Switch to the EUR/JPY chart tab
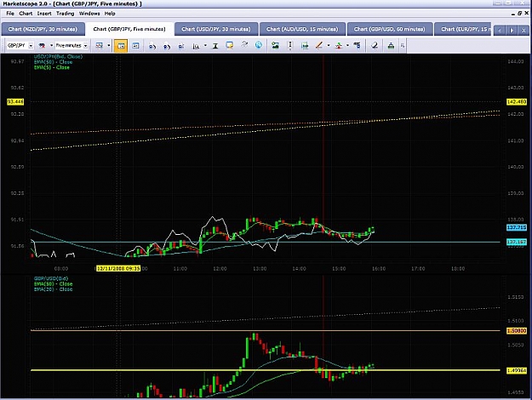Screen dimensions: 532x400 point(463,29)
